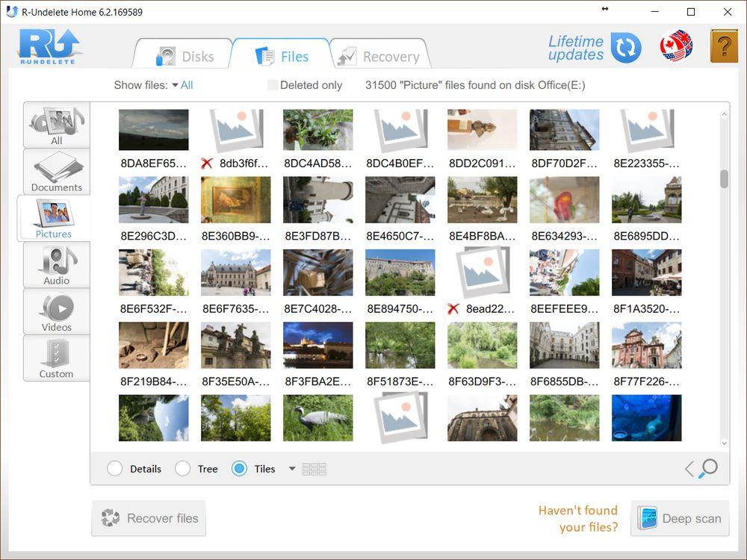Select thumbnail 8E6F7635 palace square
This screenshot has width=747, height=560.
click(236, 273)
